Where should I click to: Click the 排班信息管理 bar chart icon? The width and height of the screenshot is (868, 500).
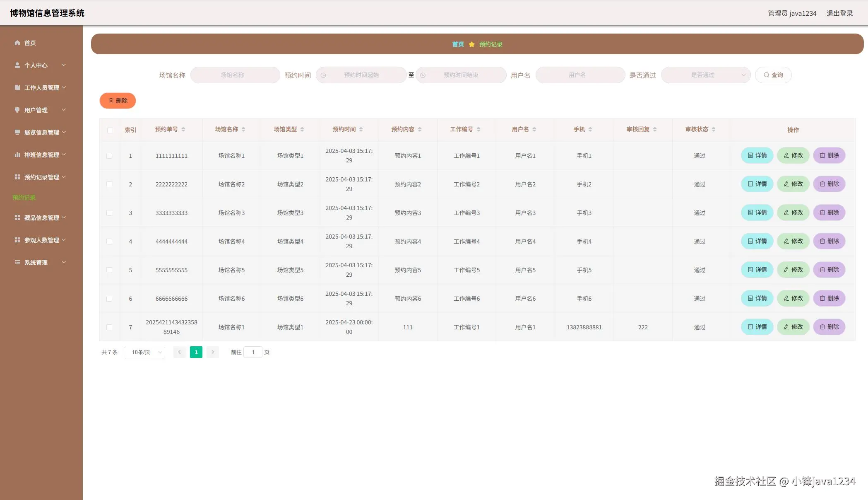coord(17,155)
